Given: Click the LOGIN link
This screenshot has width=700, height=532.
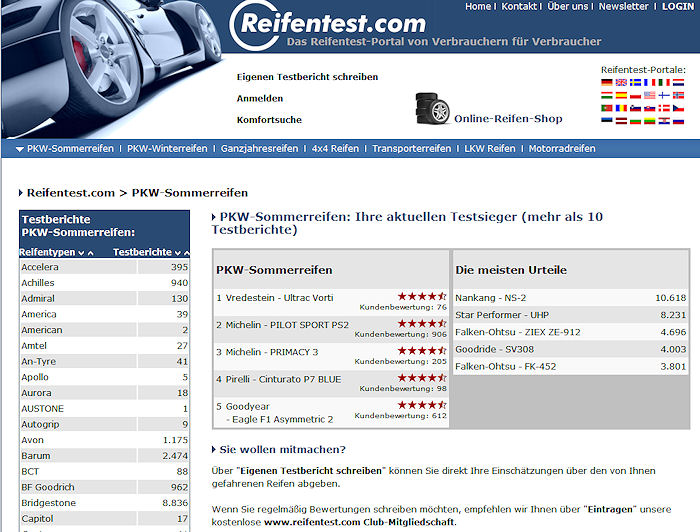Looking at the screenshot, I should [678, 6].
